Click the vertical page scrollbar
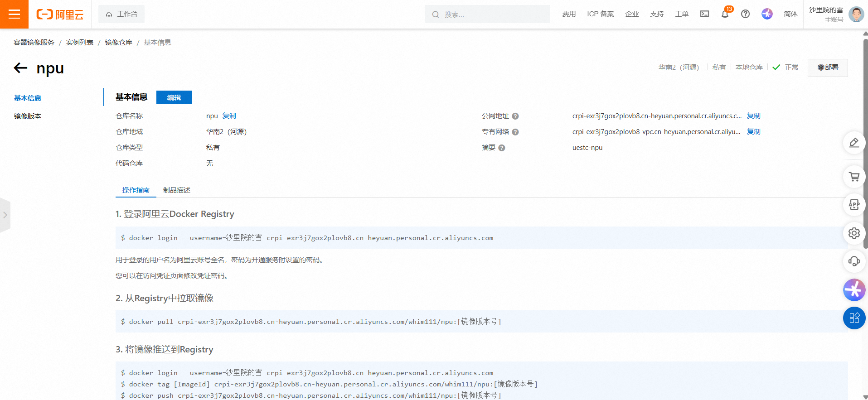The image size is (868, 400). [865, 143]
